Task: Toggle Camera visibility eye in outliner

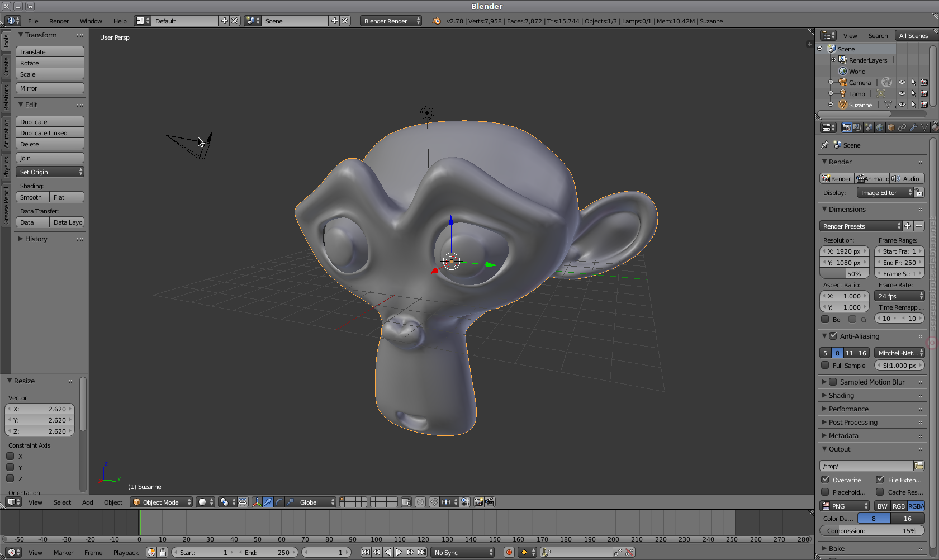Action: (902, 82)
